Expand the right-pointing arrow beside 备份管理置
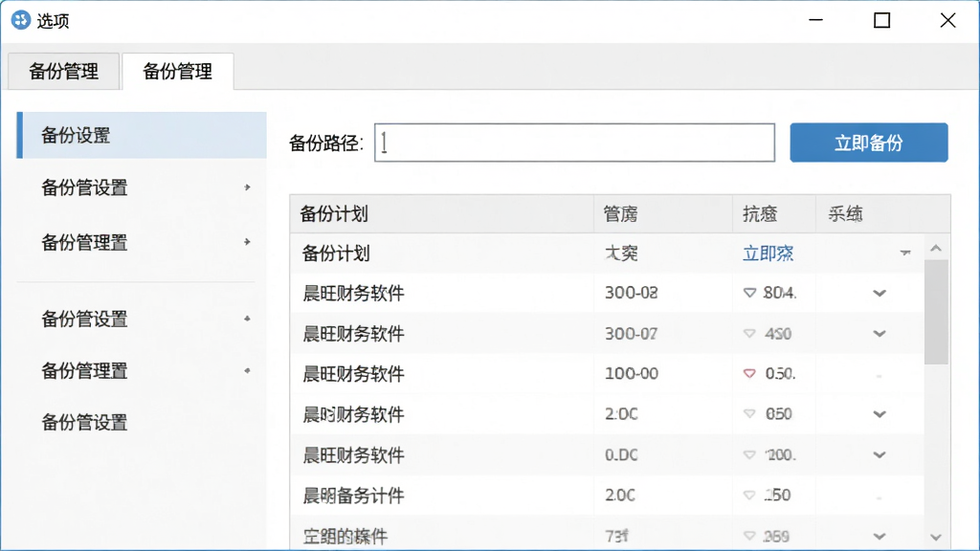Screen dimensions: 980x551 [248, 242]
